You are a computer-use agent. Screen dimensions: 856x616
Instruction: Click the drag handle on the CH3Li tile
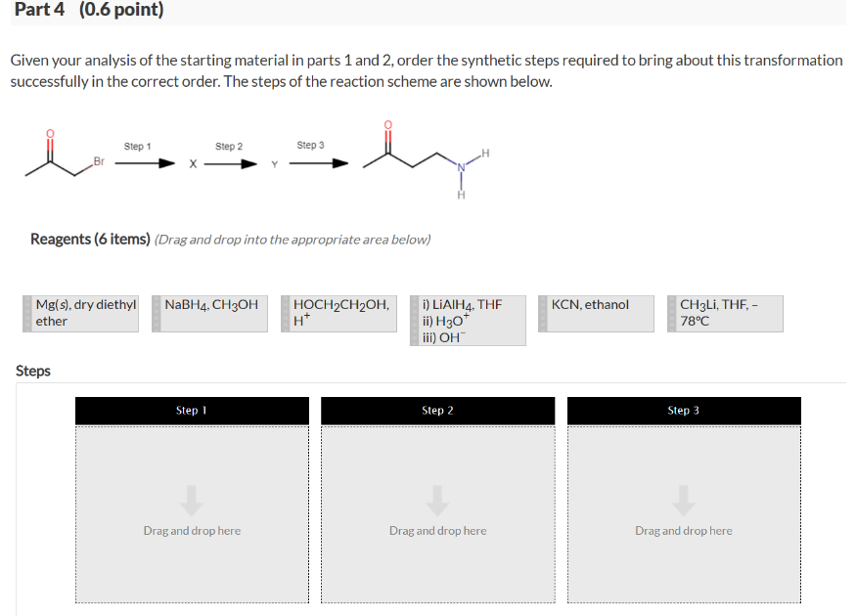coord(673,311)
